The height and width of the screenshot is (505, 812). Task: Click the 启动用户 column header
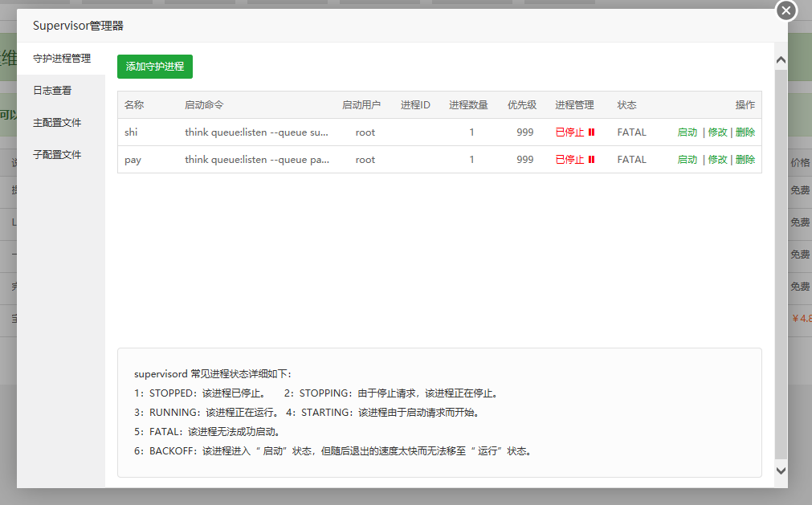pos(361,105)
